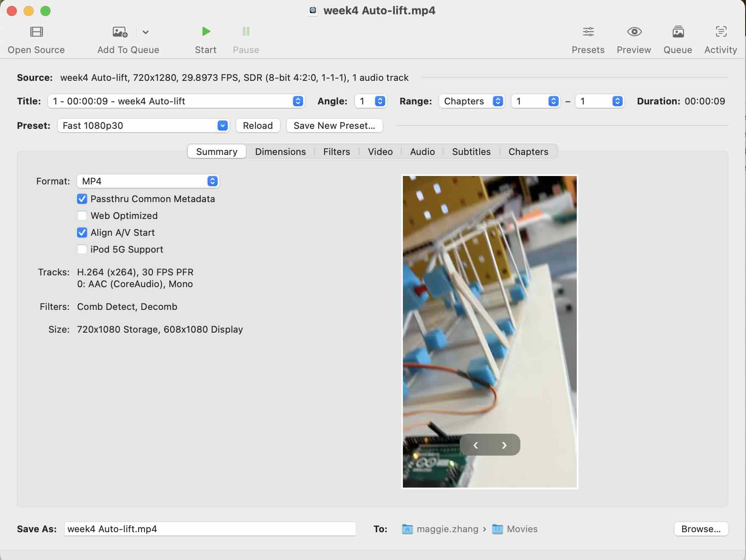Click the Add To Queue icon

click(x=120, y=32)
